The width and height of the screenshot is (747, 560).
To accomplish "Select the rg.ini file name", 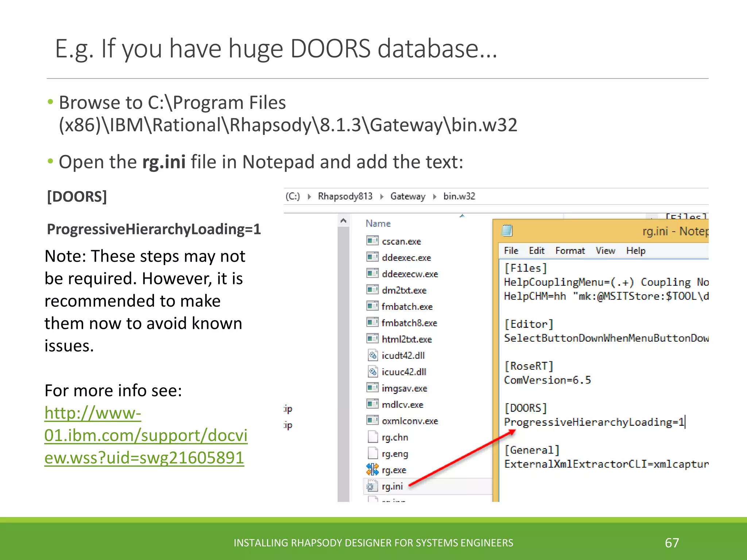I will tap(392, 486).
